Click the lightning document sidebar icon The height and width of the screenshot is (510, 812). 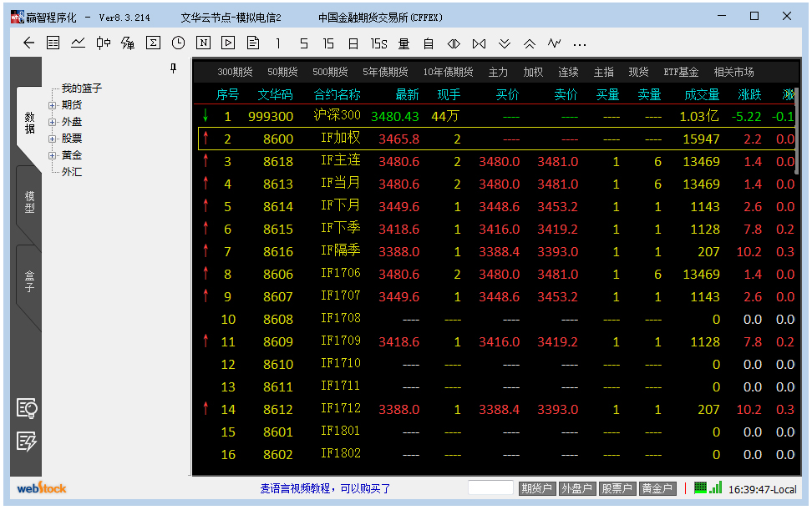tap(27, 442)
